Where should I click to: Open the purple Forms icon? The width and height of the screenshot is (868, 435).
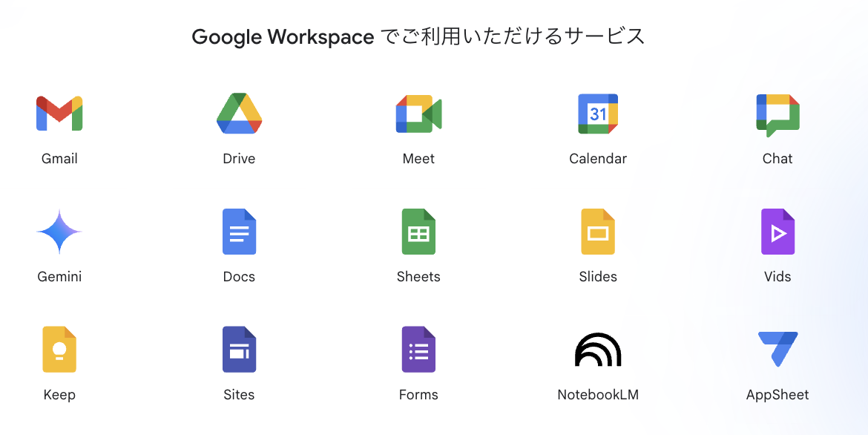pos(418,350)
